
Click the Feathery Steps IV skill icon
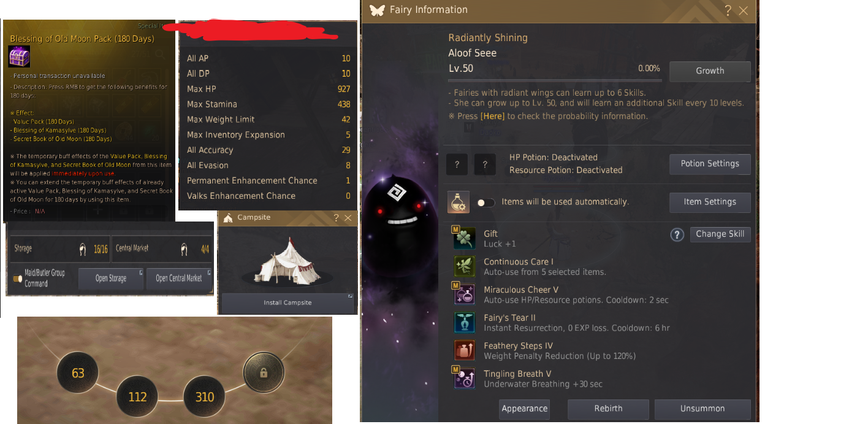point(465,350)
